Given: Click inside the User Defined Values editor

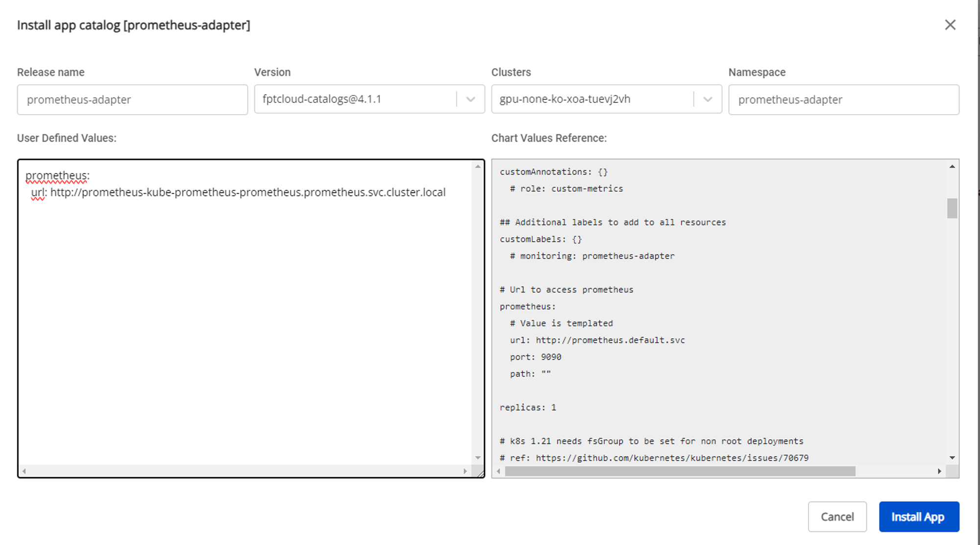Looking at the screenshot, I should pos(245,319).
